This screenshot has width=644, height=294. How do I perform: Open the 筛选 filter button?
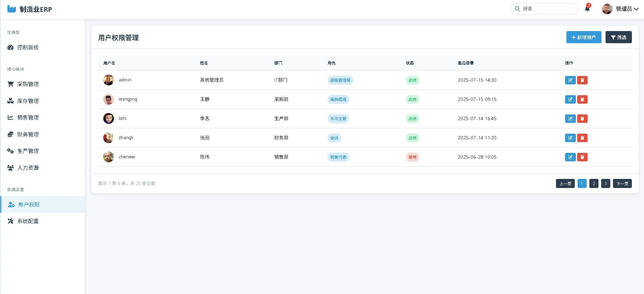(618, 37)
